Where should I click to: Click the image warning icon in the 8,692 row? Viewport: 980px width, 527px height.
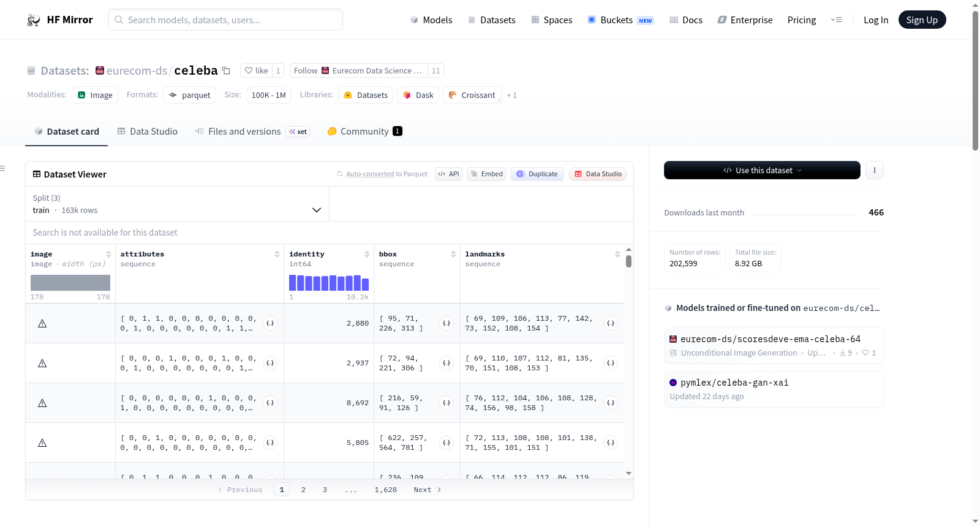click(x=42, y=403)
